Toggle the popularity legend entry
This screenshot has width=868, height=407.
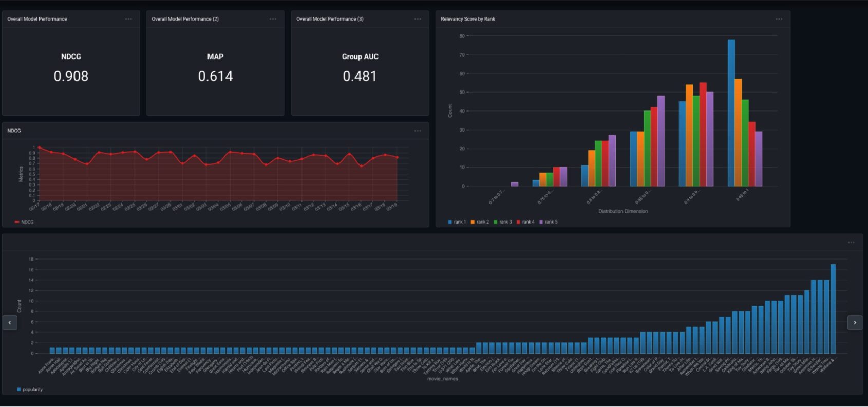point(30,389)
